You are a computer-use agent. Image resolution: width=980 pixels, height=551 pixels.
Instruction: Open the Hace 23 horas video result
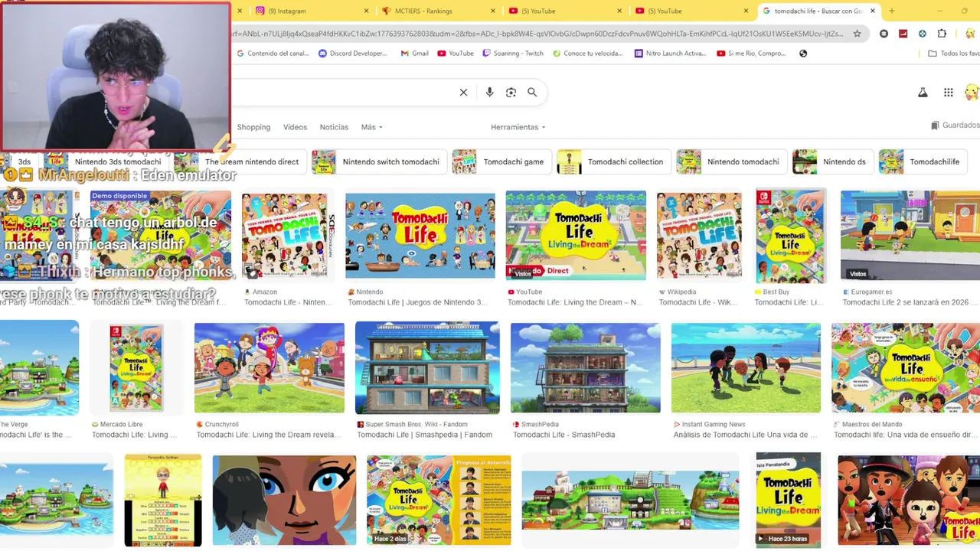pos(789,500)
